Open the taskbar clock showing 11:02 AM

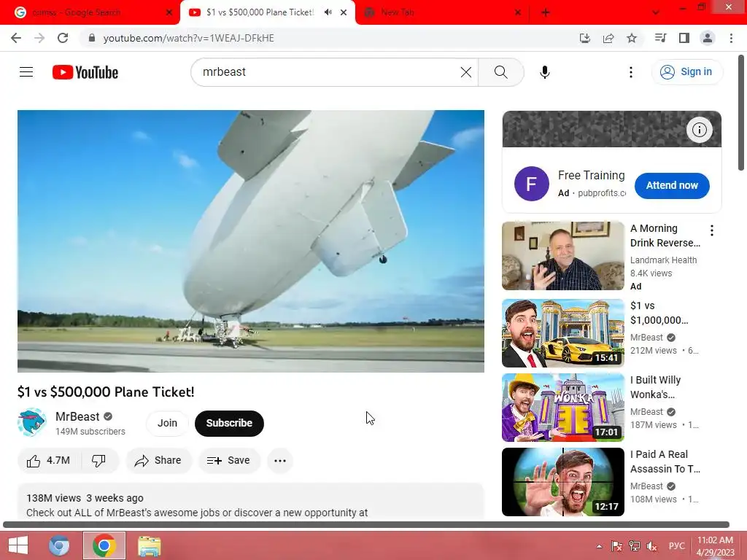point(715,546)
